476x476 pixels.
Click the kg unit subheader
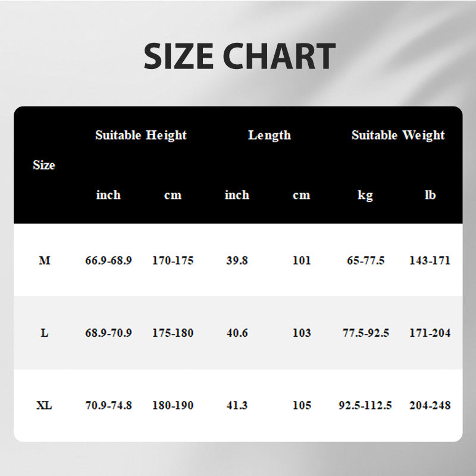(365, 195)
